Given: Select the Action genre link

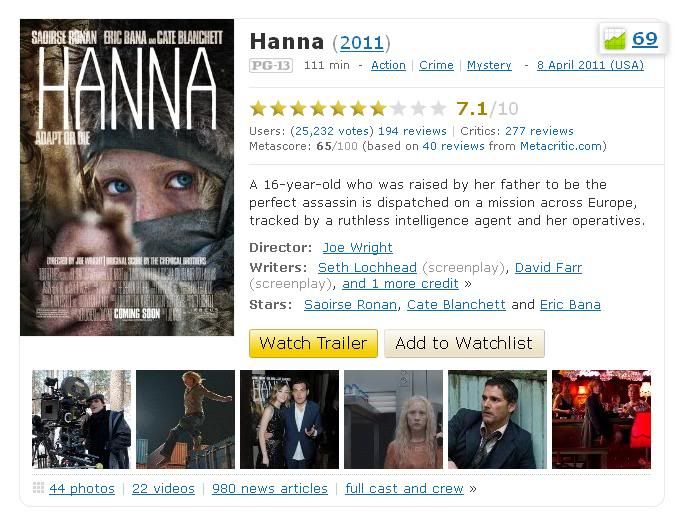Looking at the screenshot, I should tap(388, 65).
